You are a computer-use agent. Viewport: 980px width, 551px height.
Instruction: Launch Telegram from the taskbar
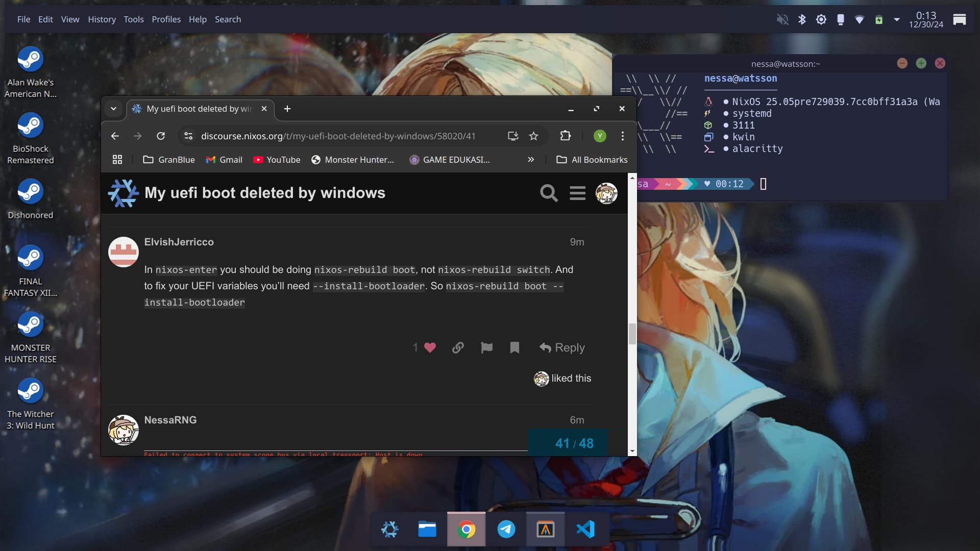[x=506, y=529]
